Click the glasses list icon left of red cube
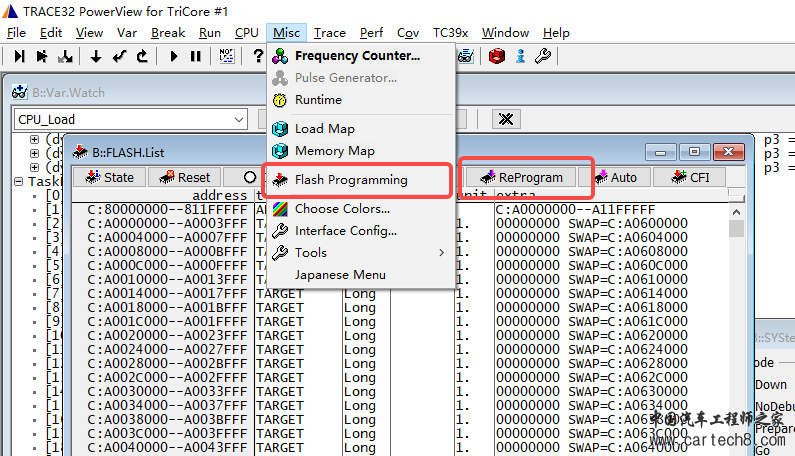This screenshot has width=795, height=456. pyautogui.click(x=466, y=56)
